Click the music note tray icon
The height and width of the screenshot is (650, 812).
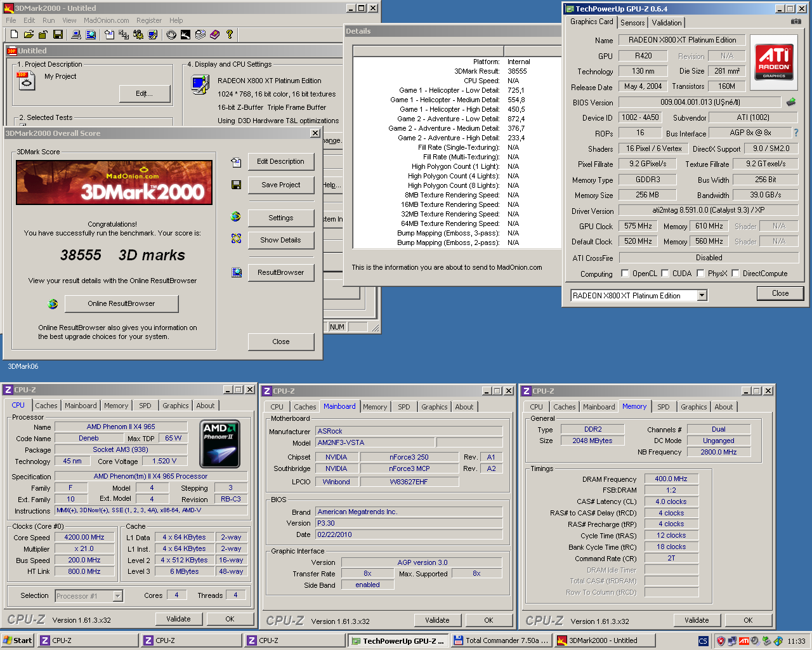pyautogui.click(x=778, y=640)
